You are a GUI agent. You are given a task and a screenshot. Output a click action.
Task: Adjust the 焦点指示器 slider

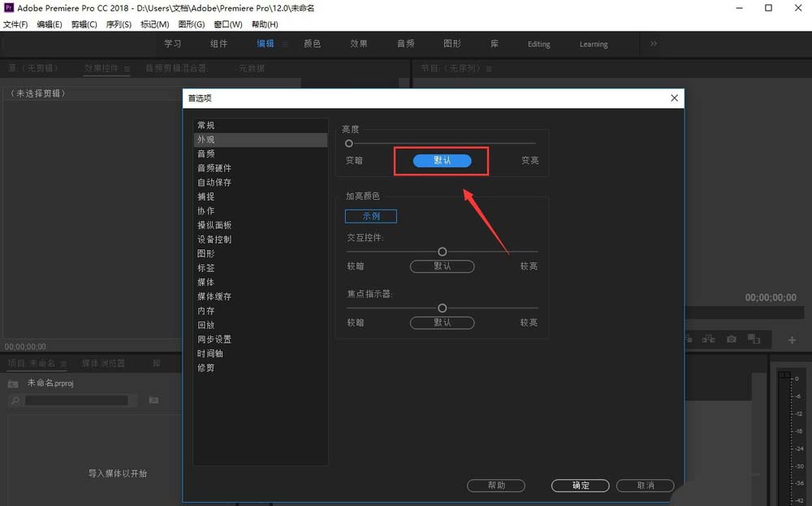pyautogui.click(x=443, y=308)
